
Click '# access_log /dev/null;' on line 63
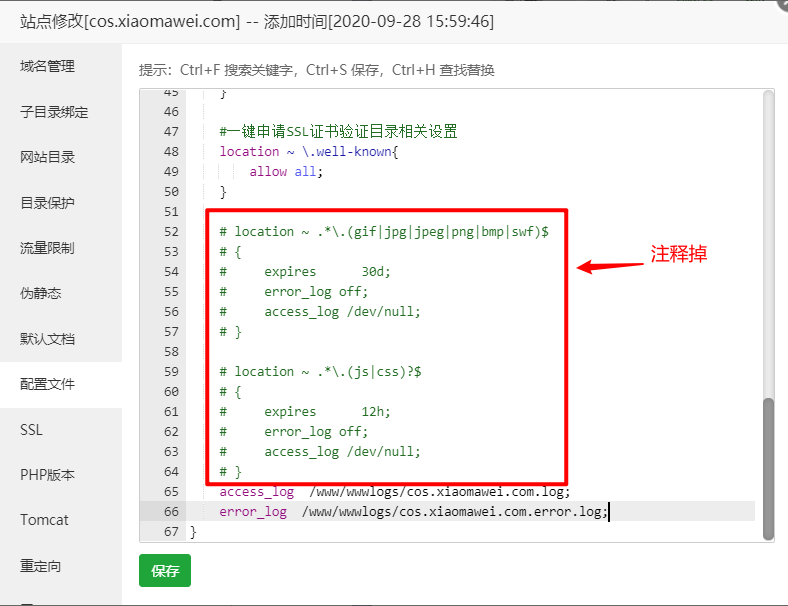click(x=320, y=451)
